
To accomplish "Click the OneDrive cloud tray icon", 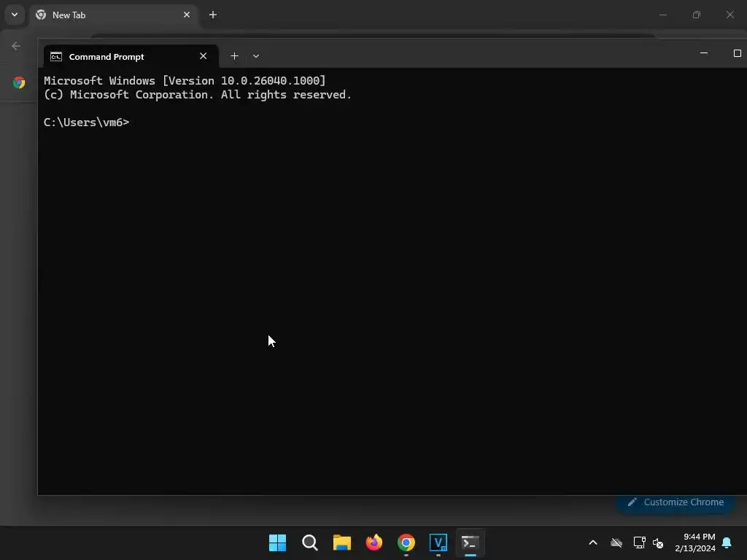I will click(x=616, y=542).
